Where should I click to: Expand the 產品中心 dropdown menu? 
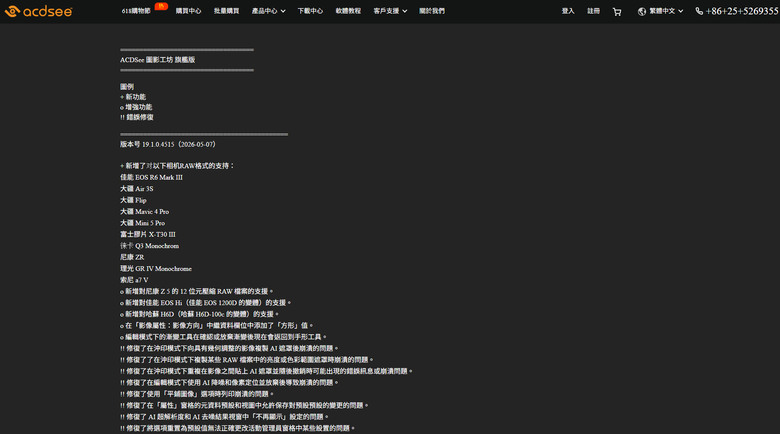pyautogui.click(x=269, y=11)
